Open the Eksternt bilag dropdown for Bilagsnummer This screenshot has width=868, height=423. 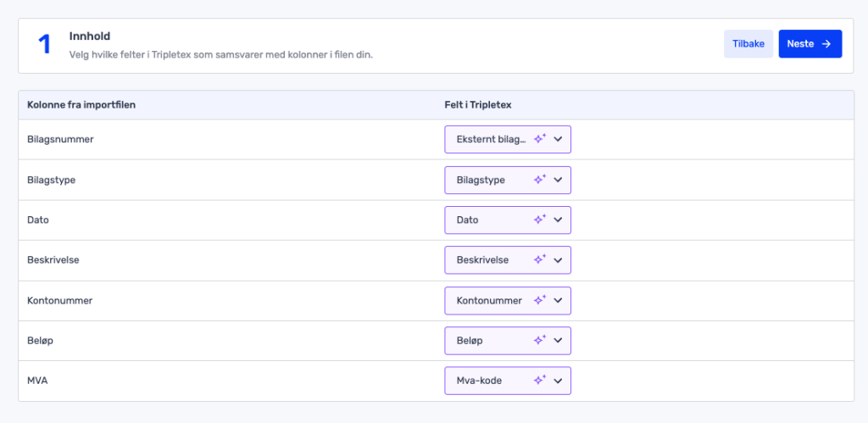508,140
